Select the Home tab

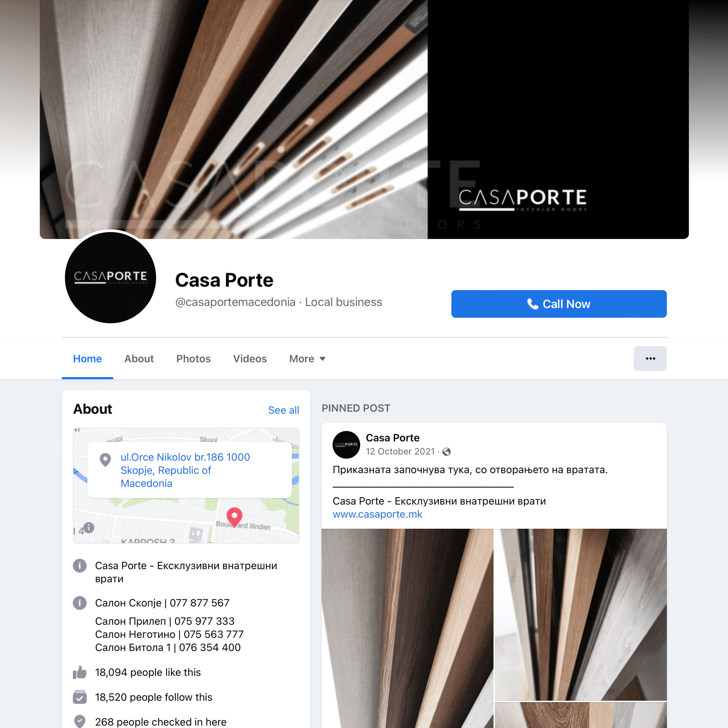tap(87, 359)
